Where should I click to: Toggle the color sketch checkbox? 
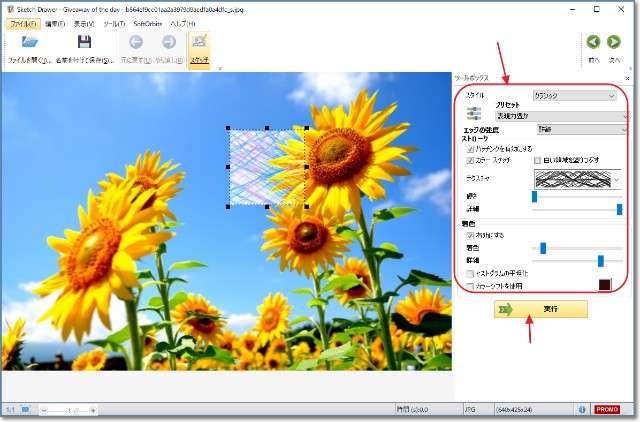(471, 160)
